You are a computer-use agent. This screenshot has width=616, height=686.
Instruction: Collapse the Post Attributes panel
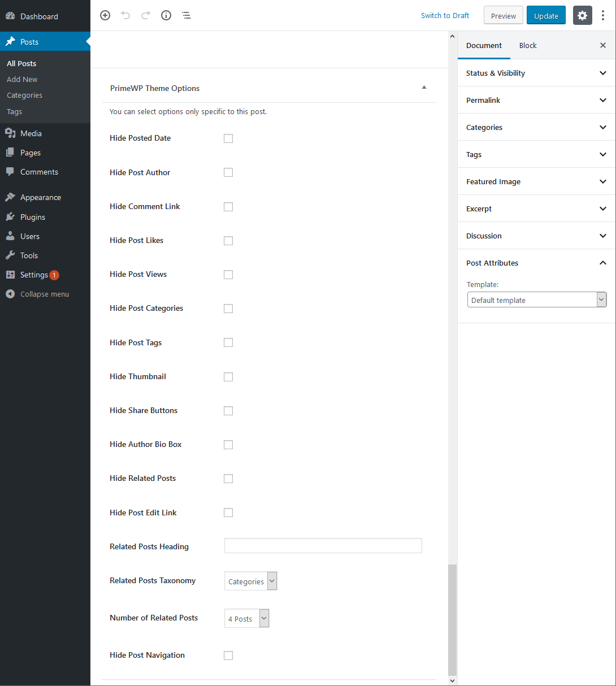536,263
